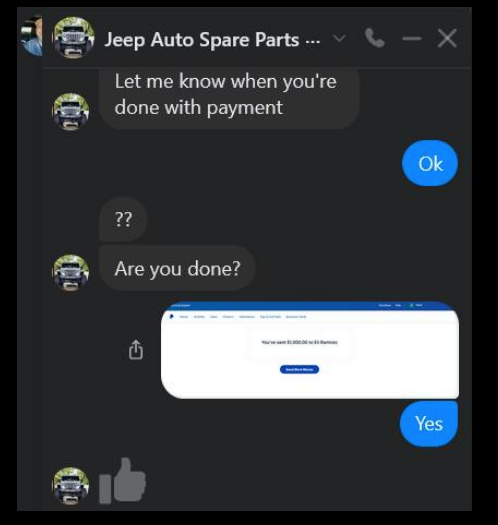498x525 pixels.
Task: Click the blue 'Yes' message bubble
Action: pyautogui.click(x=429, y=424)
